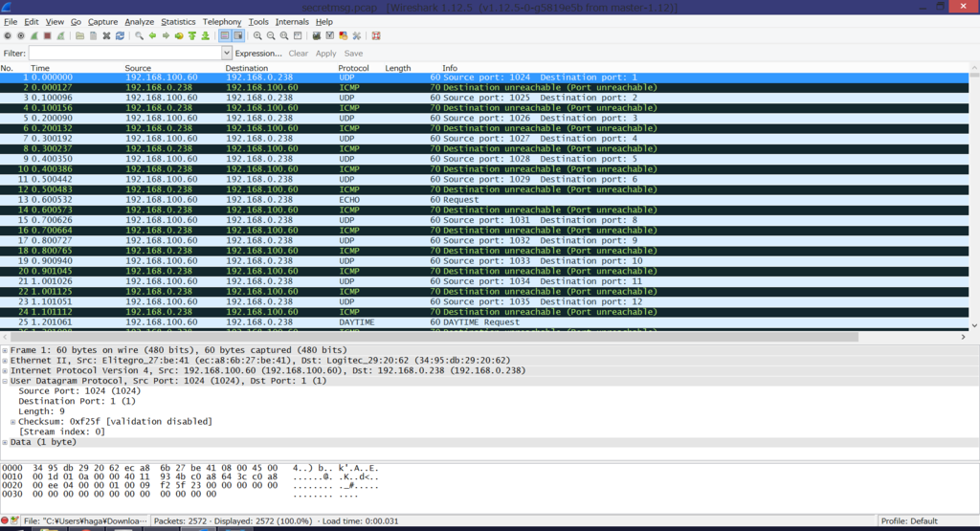The height and width of the screenshot is (531, 980).
Task: Open the capture interfaces list icon
Action: click(x=8, y=36)
